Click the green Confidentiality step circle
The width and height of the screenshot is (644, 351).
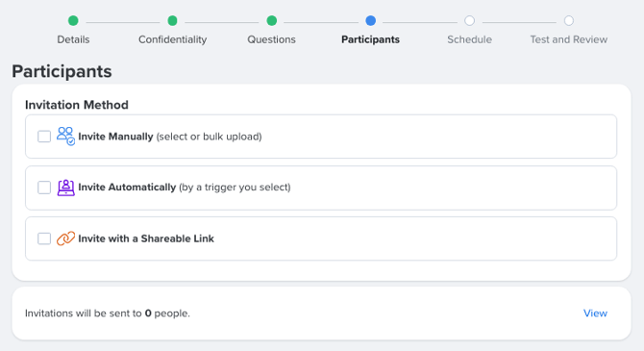click(172, 20)
